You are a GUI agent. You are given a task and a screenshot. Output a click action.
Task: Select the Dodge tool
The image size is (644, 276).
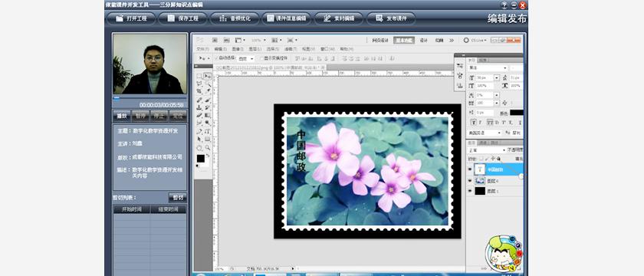tap(208, 123)
